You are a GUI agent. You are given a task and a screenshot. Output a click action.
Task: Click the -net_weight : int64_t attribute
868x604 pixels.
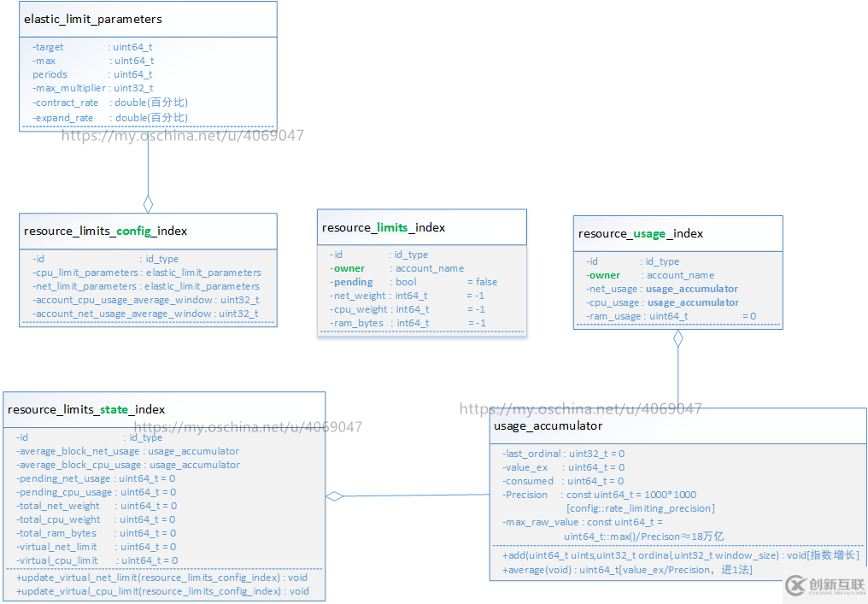407,296
